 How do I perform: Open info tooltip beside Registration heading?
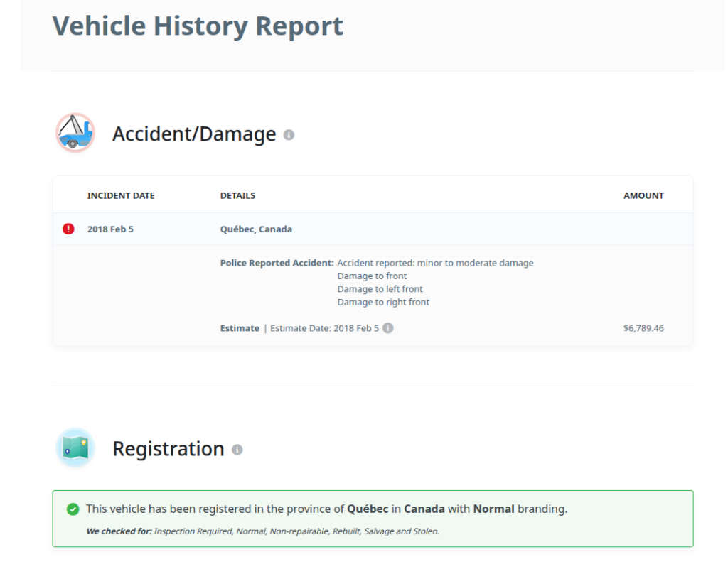(237, 450)
